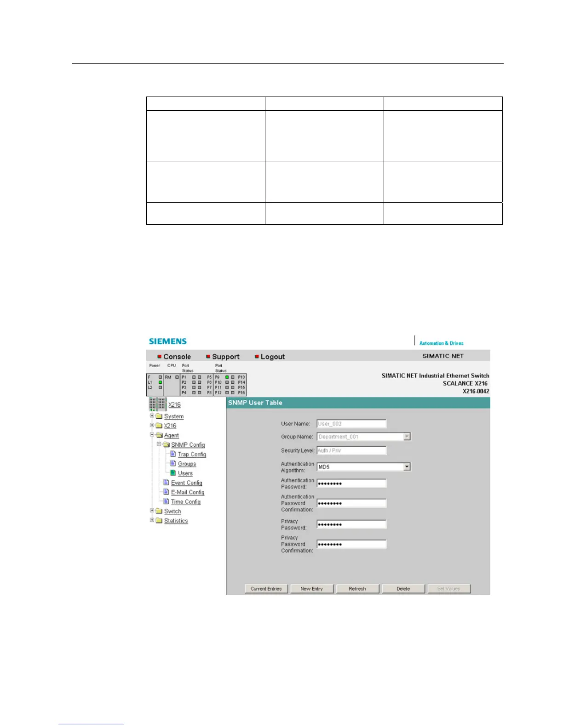Click the green Users page icon
Image resolution: width=563 pixels, height=728 pixels.
click(x=173, y=473)
